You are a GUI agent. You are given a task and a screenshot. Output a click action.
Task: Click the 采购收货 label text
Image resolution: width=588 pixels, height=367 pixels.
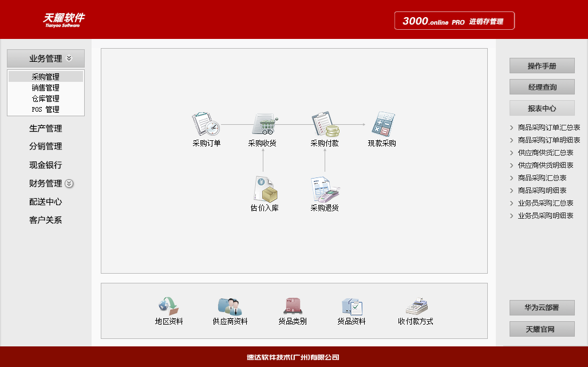pyautogui.click(x=262, y=143)
